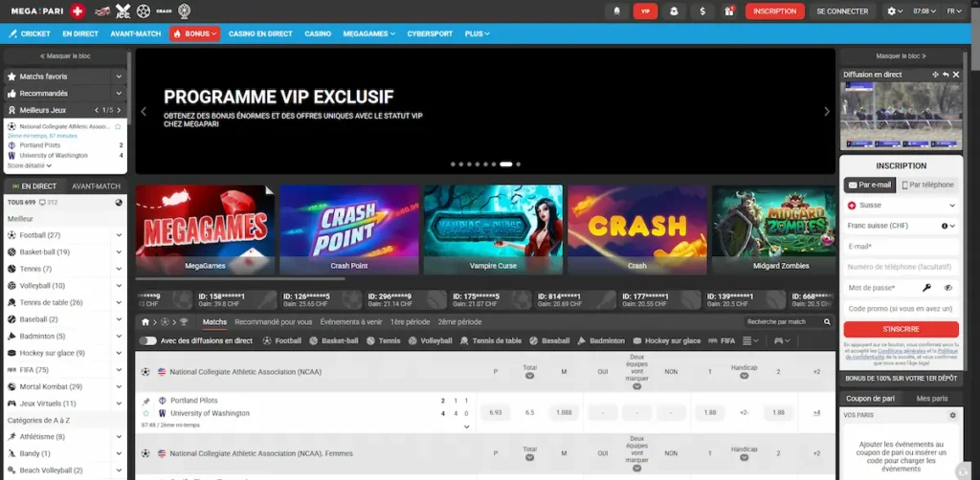Open the Crash Point game thumbnail
Screen dimensions: 980x480
tap(348, 229)
